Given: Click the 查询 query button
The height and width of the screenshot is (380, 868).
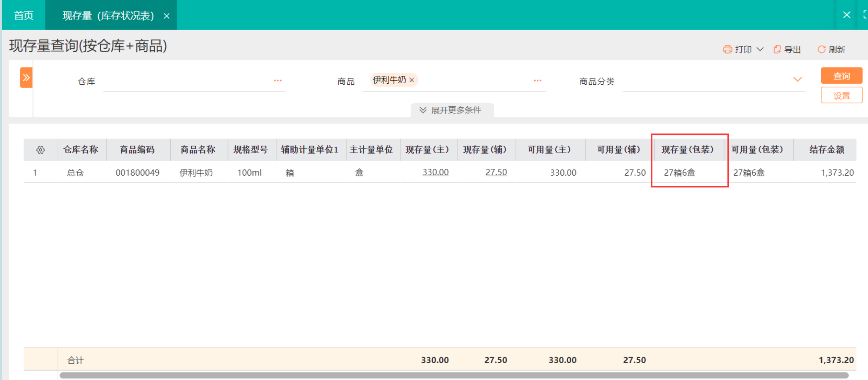Looking at the screenshot, I should pos(841,76).
